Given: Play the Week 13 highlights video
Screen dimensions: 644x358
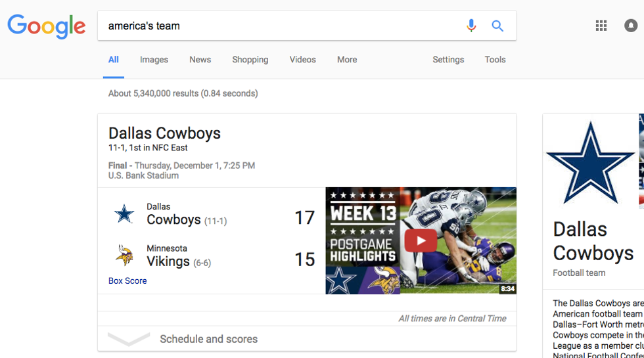Looking at the screenshot, I should point(421,240).
